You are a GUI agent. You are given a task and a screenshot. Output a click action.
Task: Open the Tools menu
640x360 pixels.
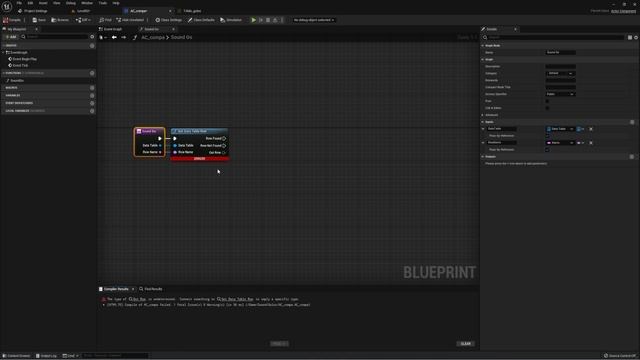pyautogui.click(x=102, y=3)
